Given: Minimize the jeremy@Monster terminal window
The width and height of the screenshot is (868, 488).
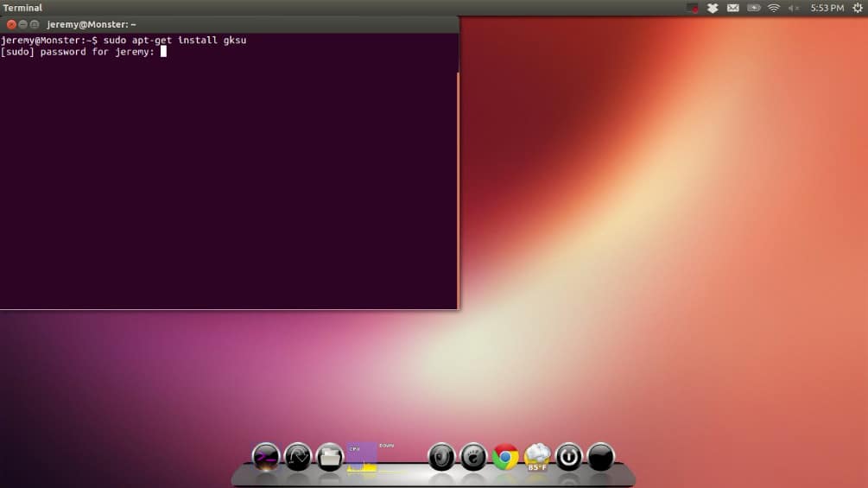Looking at the screenshot, I should tap(22, 24).
